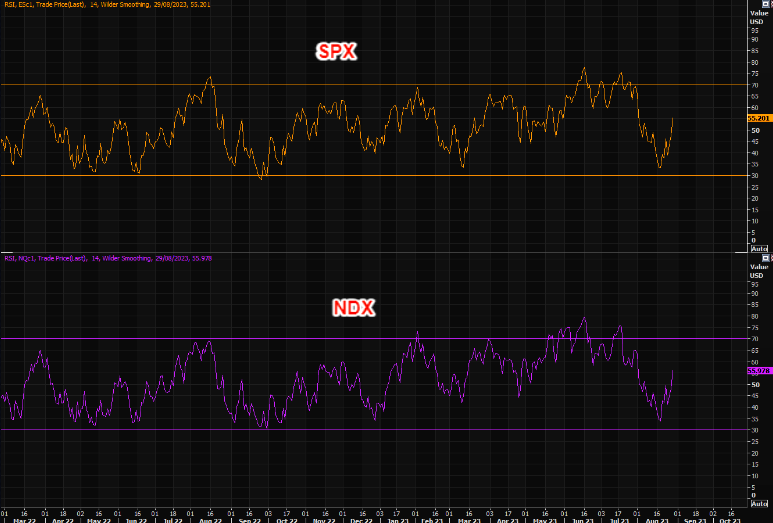Click Value USD axis header in SPX panel

point(759,17)
